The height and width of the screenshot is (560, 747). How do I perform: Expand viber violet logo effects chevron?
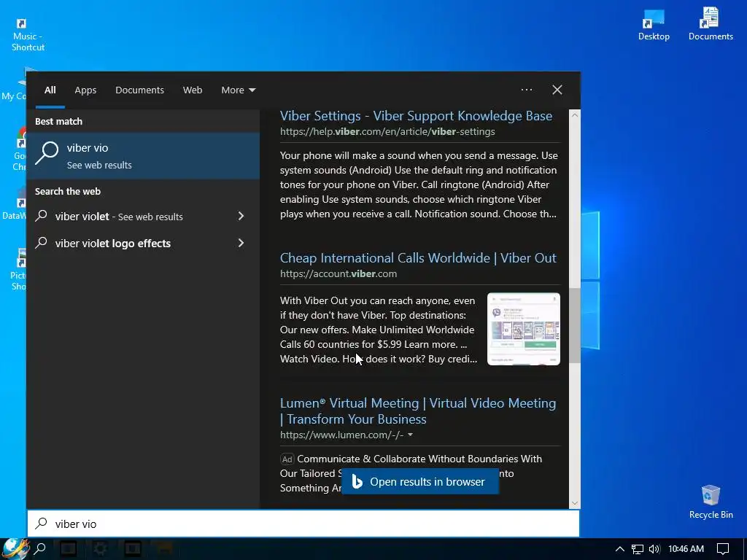tap(241, 244)
